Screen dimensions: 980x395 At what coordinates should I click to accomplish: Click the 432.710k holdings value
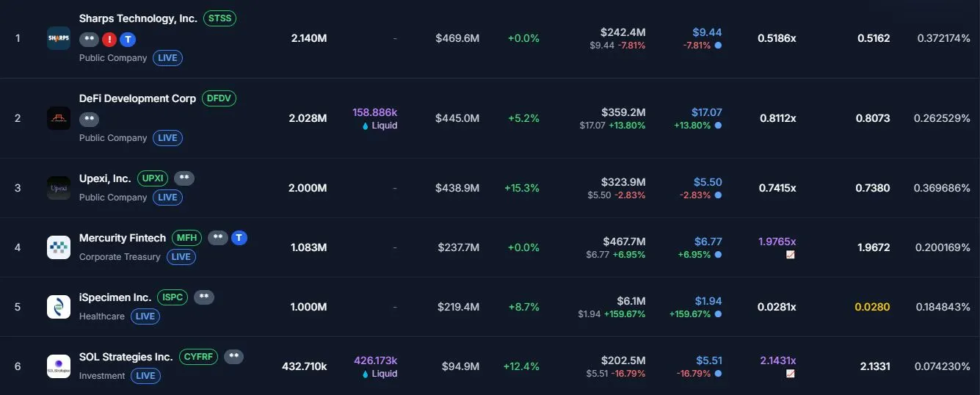pos(305,366)
